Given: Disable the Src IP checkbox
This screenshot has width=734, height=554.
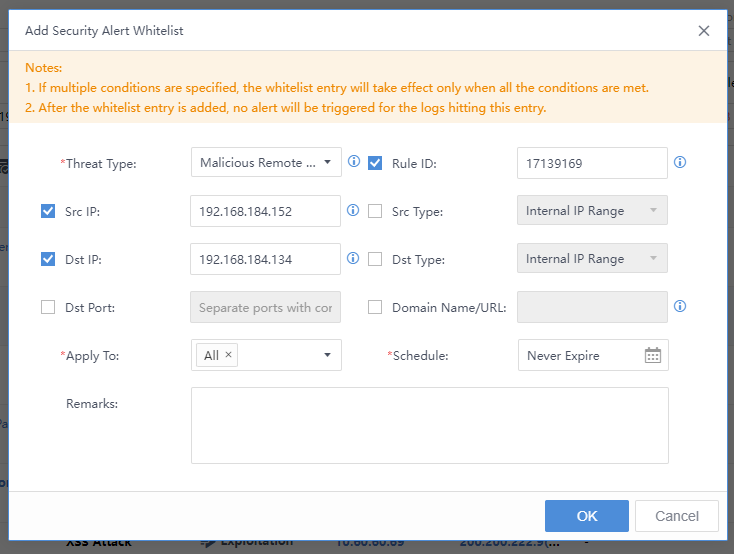Looking at the screenshot, I should click(48, 211).
